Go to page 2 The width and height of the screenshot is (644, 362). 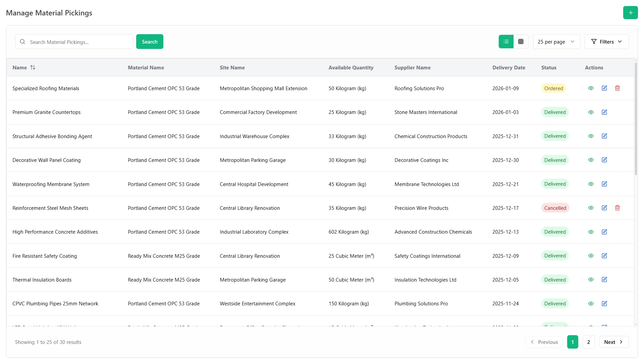click(x=588, y=342)
